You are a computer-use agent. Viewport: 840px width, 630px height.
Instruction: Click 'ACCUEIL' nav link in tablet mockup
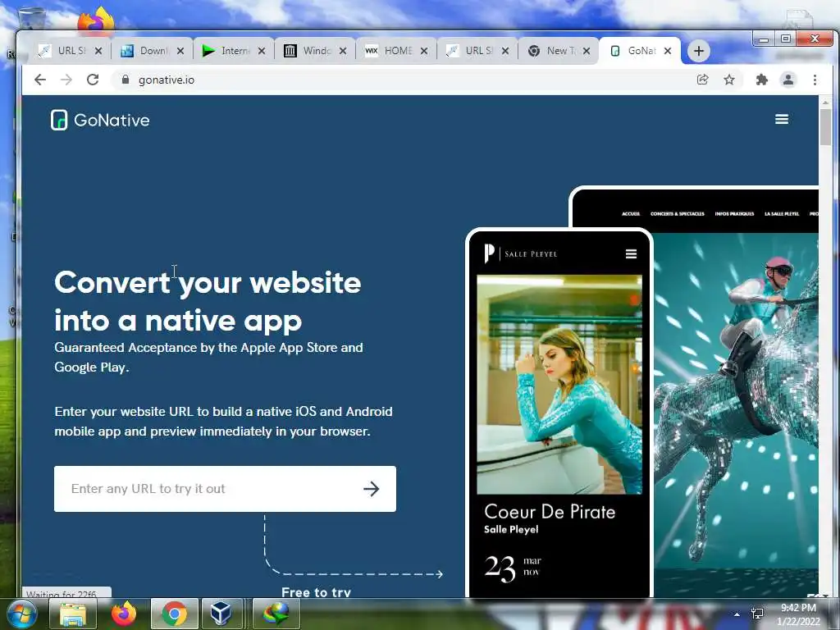tap(631, 214)
